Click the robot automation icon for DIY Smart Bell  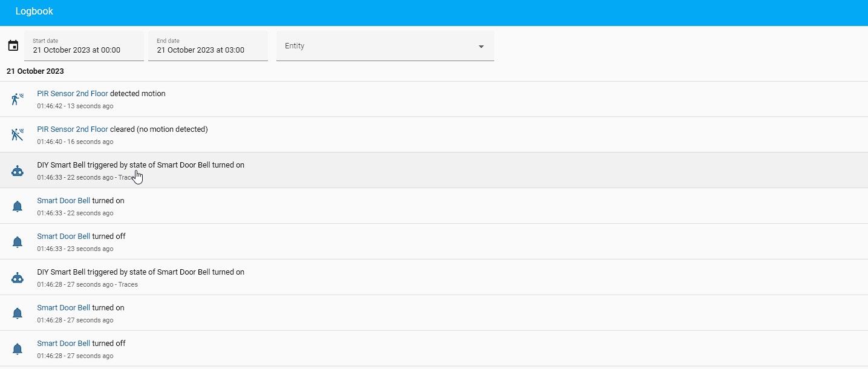coord(17,171)
